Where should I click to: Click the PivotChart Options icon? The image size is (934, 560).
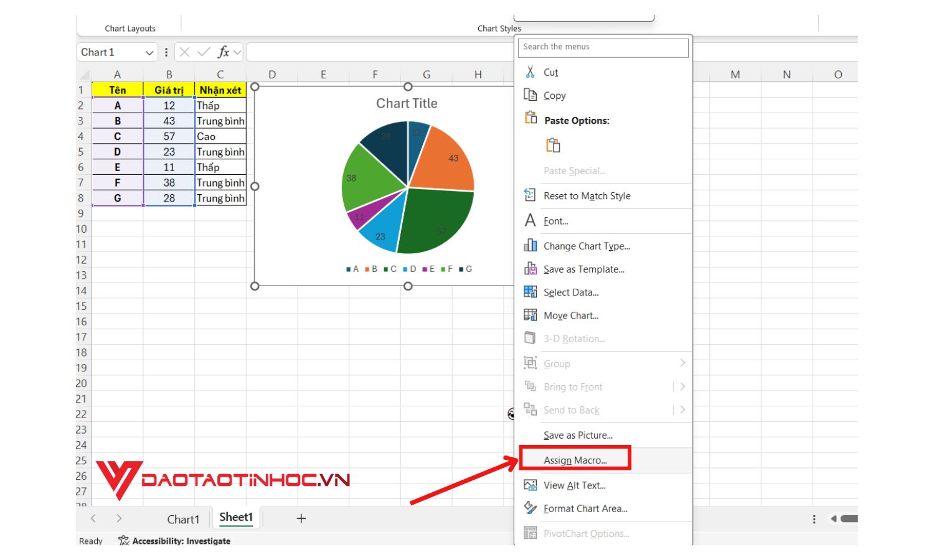(531, 533)
